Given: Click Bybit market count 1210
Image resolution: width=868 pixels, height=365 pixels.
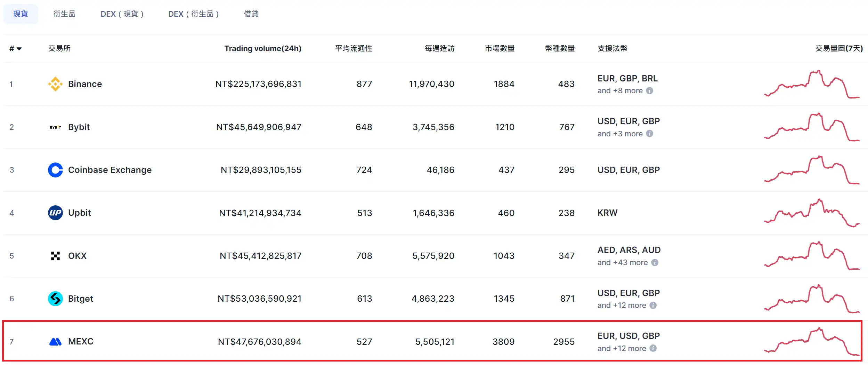Looking at the screenshot, I should tap(505, 127).
